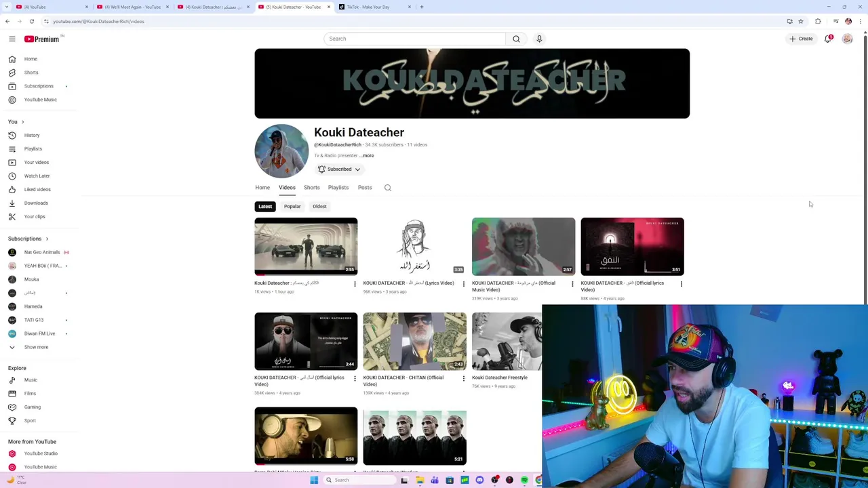Click the browser address bar URL
868x488 pixels.
pos(98,21)
